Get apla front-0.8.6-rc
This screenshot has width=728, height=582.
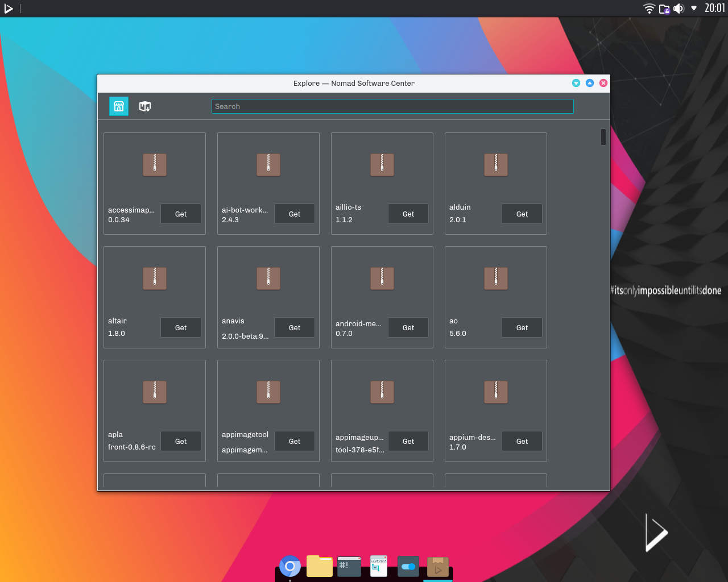pos(181,441)
